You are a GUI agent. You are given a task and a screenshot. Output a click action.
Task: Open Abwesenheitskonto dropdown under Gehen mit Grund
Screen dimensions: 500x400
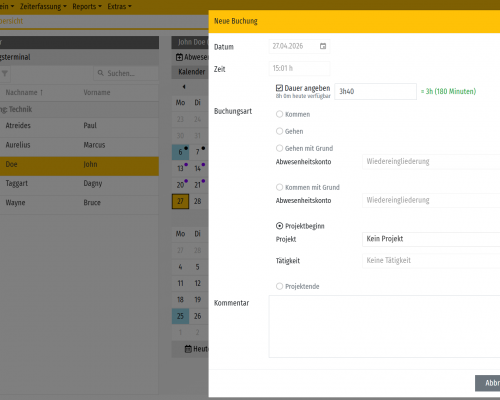point(431,162)
